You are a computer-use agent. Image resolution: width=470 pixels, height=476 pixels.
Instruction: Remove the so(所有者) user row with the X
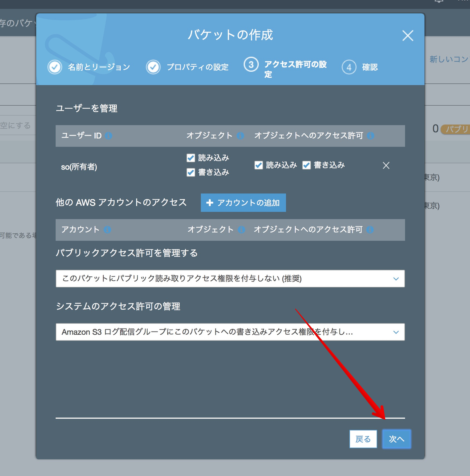[x=386, y=166]
